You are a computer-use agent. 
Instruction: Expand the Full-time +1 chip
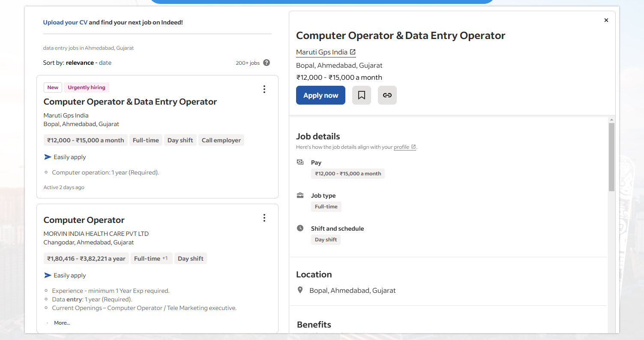tap(151, 258)
